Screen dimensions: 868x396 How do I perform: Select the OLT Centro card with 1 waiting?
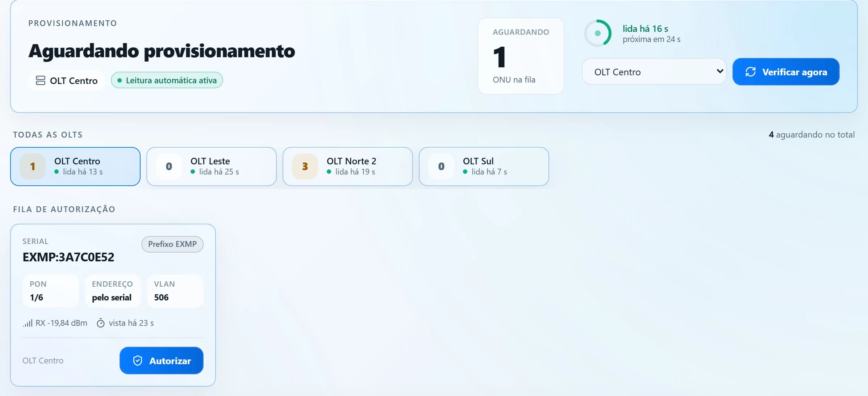[x=75, y=167]
